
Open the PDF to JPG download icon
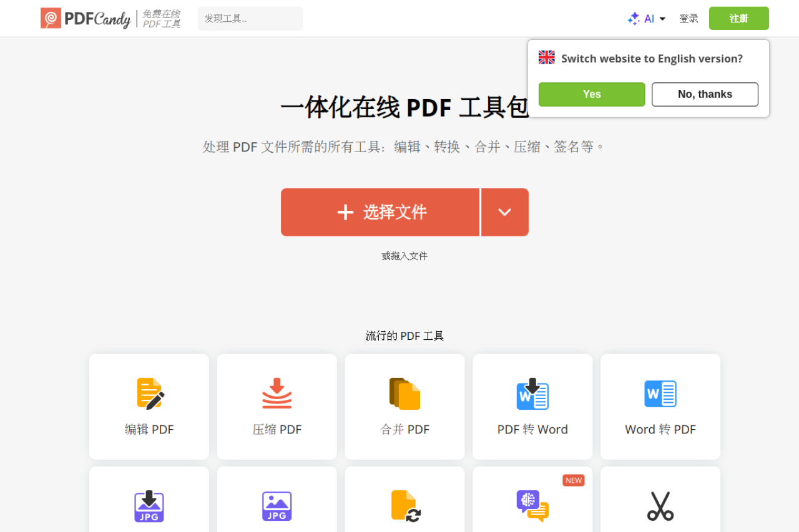pos(149,506)
